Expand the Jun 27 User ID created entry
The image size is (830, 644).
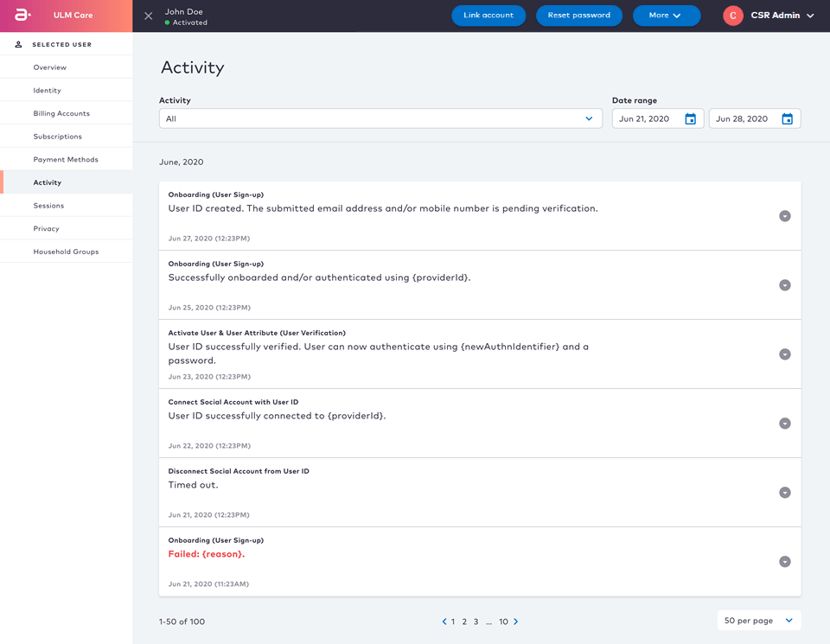(785, 216)
